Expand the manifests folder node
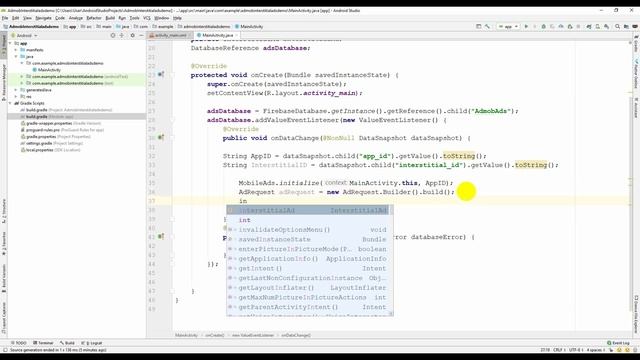640x360 pixels. (x=16, y=50)
